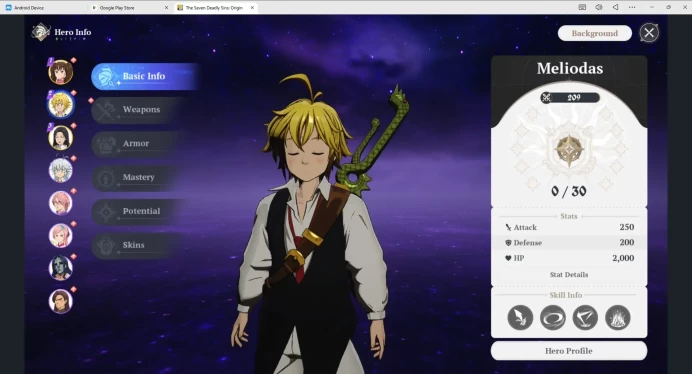Close The Seven Deadly Sins: Origin tab
The height and width of the screenshot is (374, 692).
point(252,8)
